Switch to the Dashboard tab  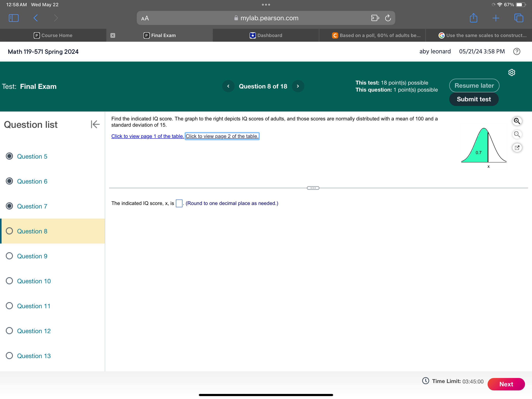tap(266, 35)
